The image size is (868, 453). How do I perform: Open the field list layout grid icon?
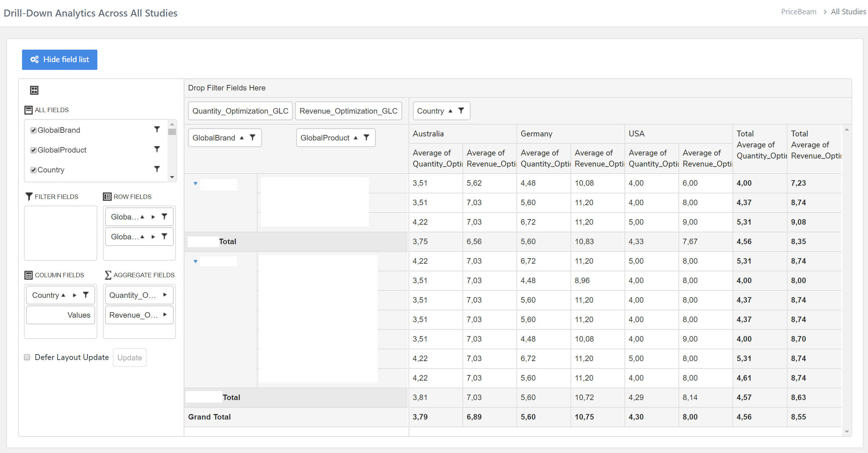click(x=34, y=90)
